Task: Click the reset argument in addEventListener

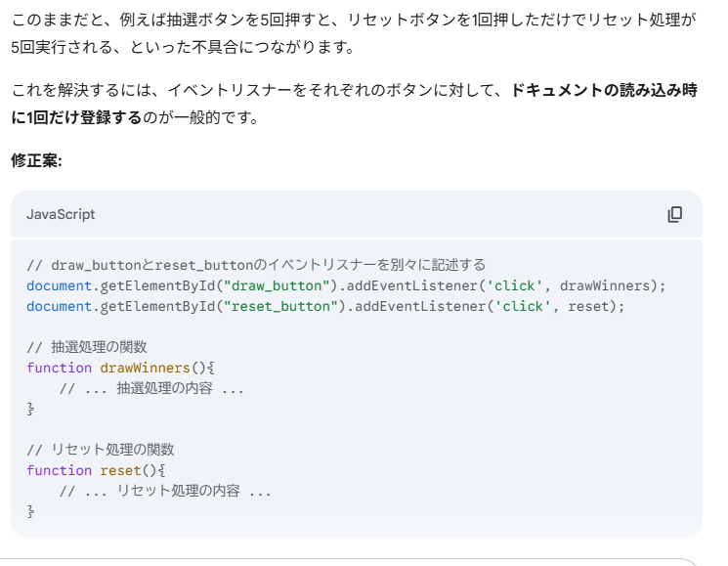Action: [588, 306]
